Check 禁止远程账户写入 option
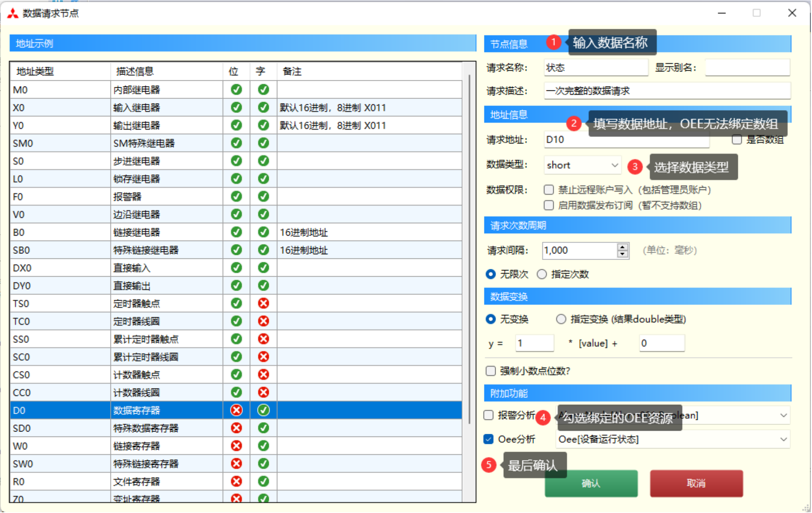Viewport: 812px width, 513px height. coord(549,190)
